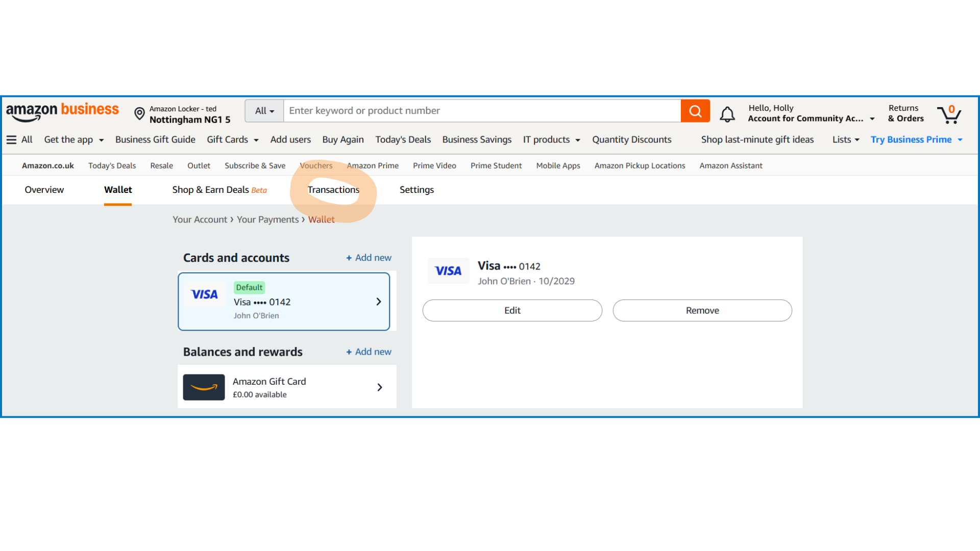Expand the Amazon Gift Card row chevron
980x551 pixels.
380,387
